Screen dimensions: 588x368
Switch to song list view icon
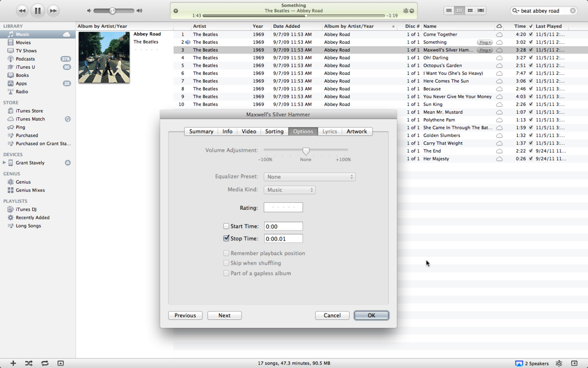(449, 11)
